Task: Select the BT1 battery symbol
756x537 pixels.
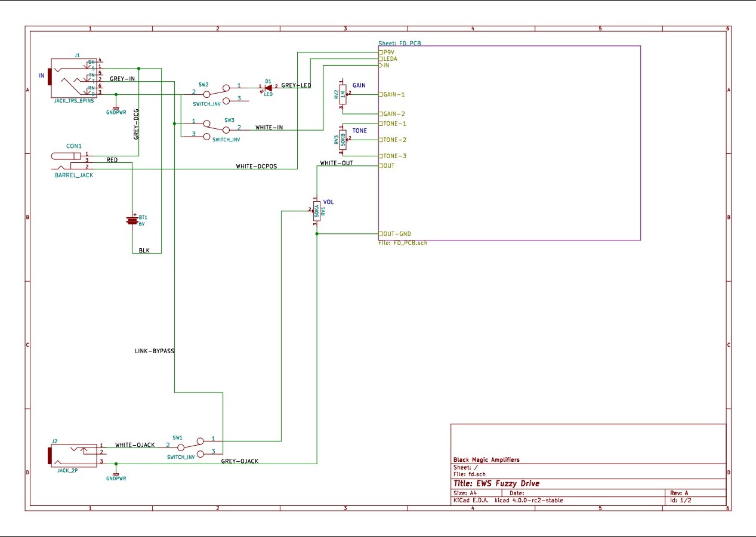Action: coord(132,220)
